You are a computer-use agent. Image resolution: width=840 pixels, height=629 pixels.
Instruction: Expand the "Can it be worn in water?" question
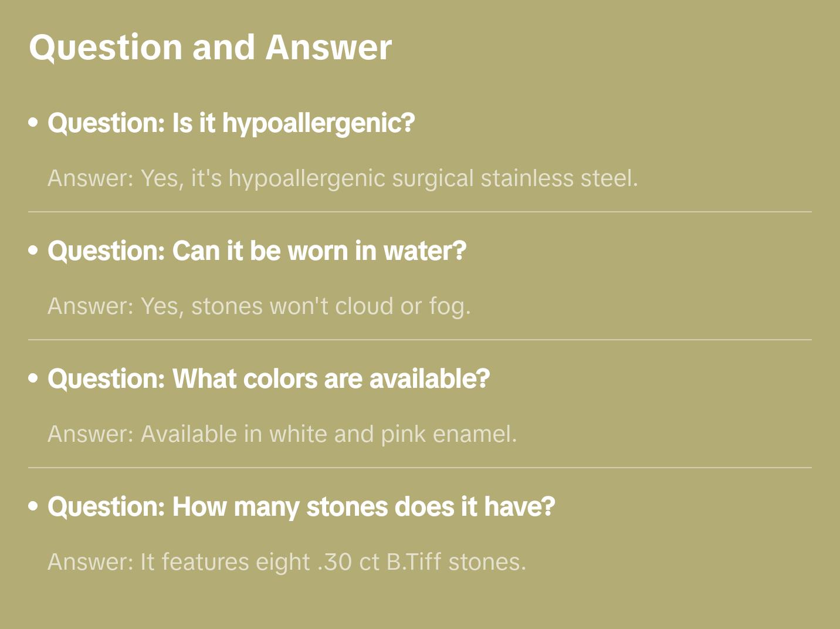coord(257,251)
